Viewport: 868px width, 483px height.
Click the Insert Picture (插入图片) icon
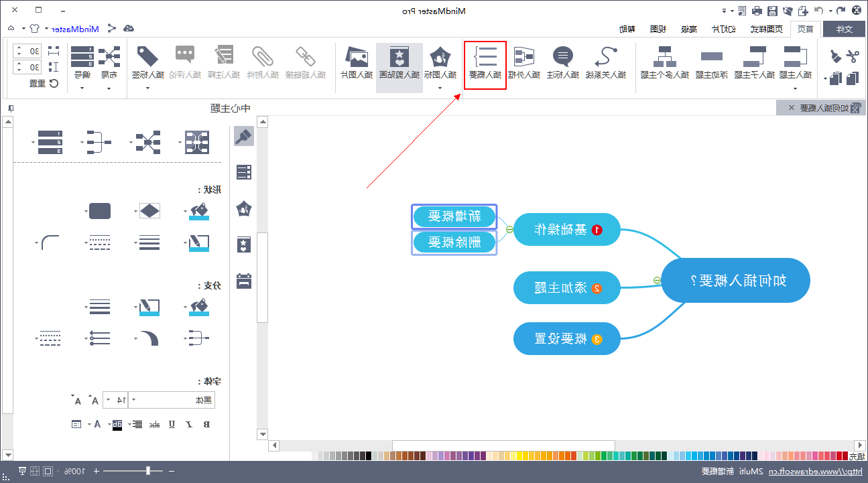pyautogui.click(x=357, y=56)
